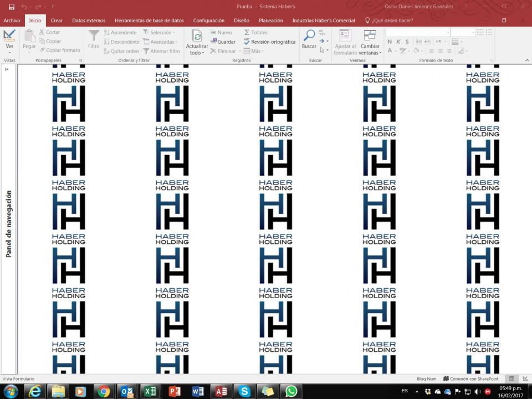Open background fill color bucket
This screenshot has width=532, height=399.
click(x=418, y=51)
